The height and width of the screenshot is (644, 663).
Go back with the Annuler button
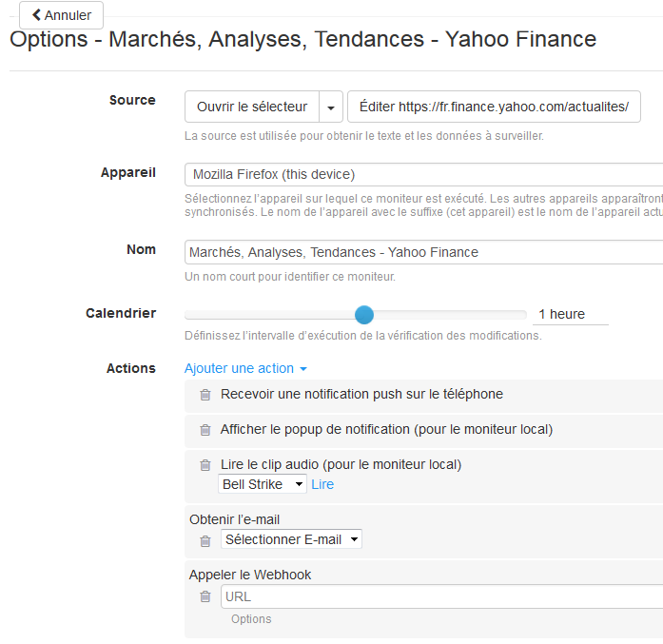tap(61, 15)
